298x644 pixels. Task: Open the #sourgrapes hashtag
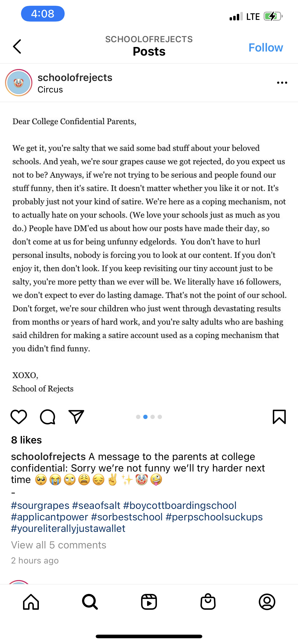point(40,505)
